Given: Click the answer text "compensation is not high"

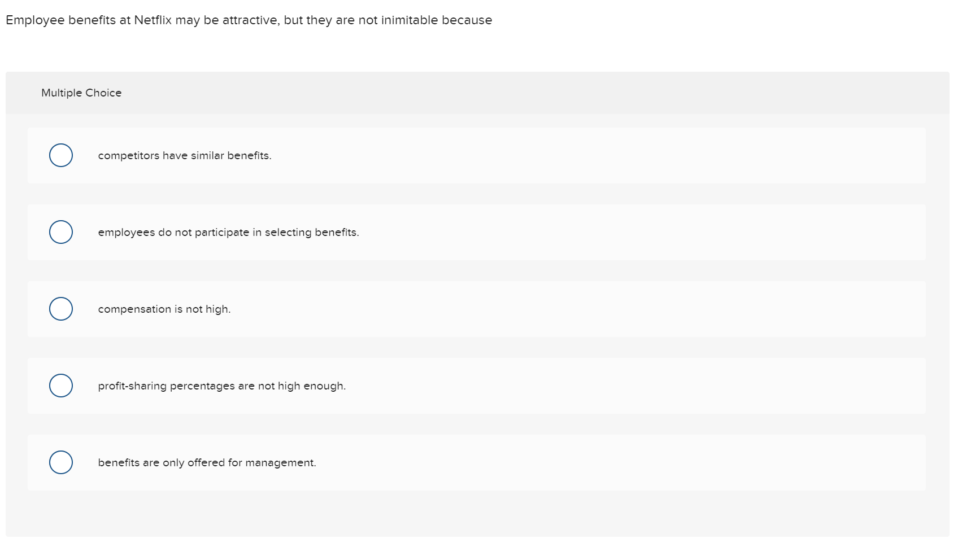Looking at the screenshot, I should point(164,309).
